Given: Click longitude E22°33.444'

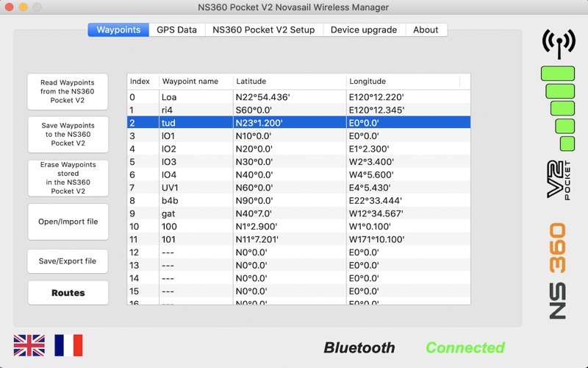Looking at the screenshot, I should point(376,200).
